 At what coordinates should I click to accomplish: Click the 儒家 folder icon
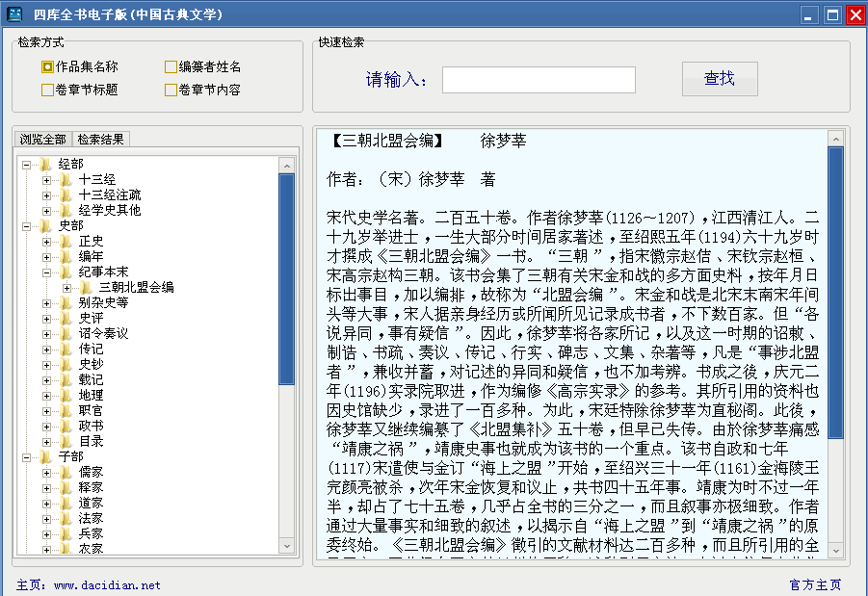coord(66,473)
